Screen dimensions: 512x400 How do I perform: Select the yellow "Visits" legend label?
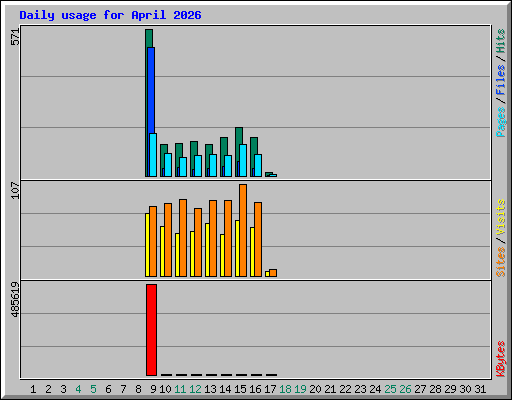(501, 218)
